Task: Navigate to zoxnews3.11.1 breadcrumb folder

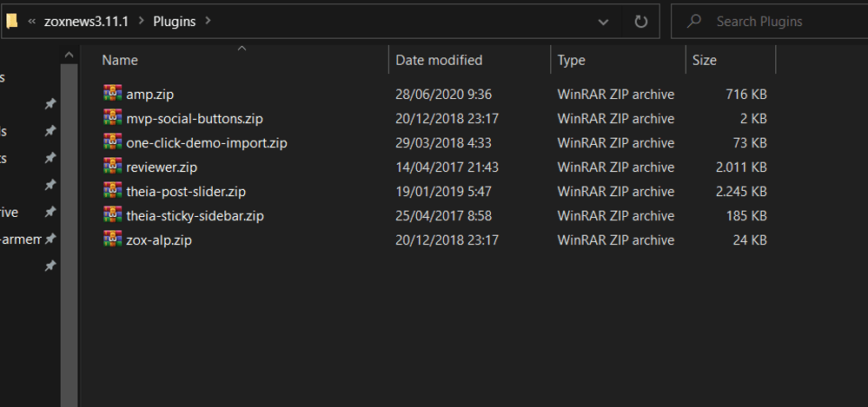Action: 86,21
